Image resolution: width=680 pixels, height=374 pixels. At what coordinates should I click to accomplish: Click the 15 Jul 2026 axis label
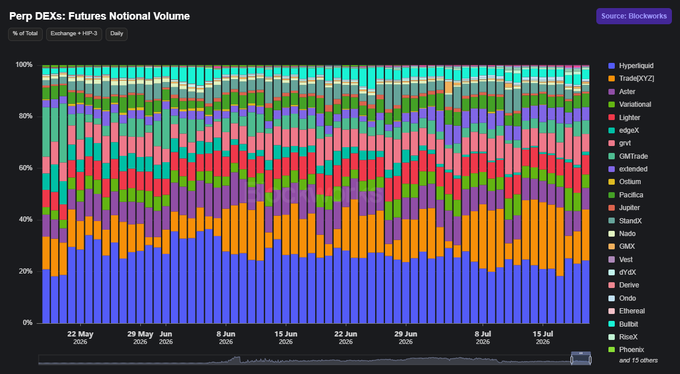coord(543,338)
